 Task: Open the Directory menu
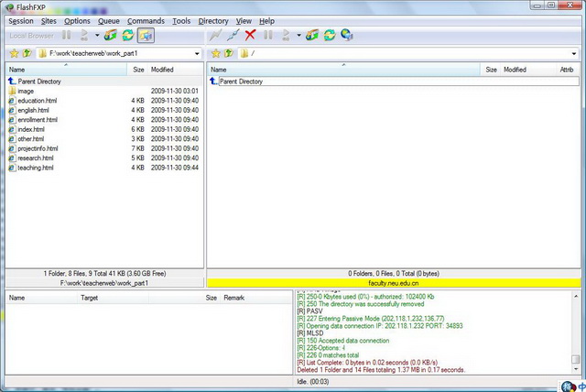coord(213,21)
